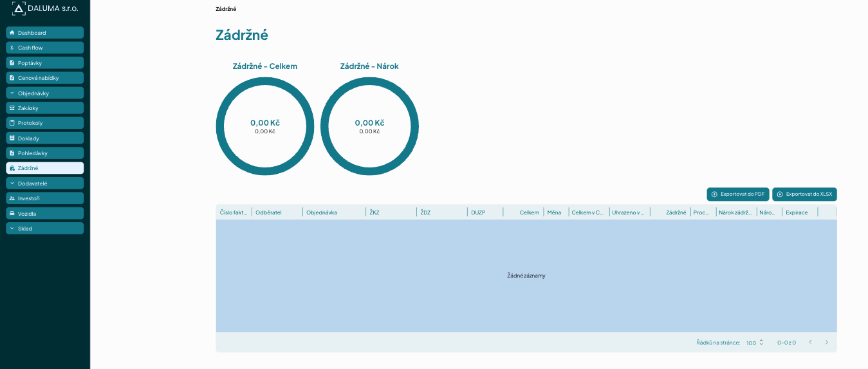Open the Protokoly menu item
The height and width of the screenshot is (369, 868).
point(45,123)
